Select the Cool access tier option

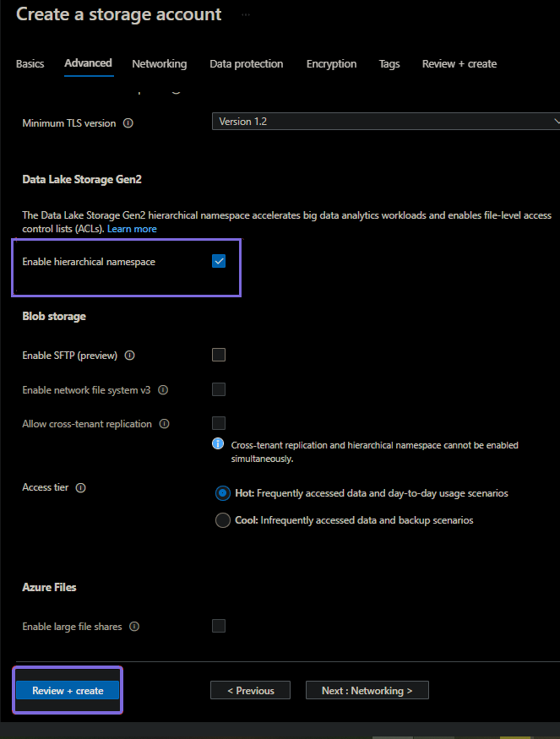[223, 520]
